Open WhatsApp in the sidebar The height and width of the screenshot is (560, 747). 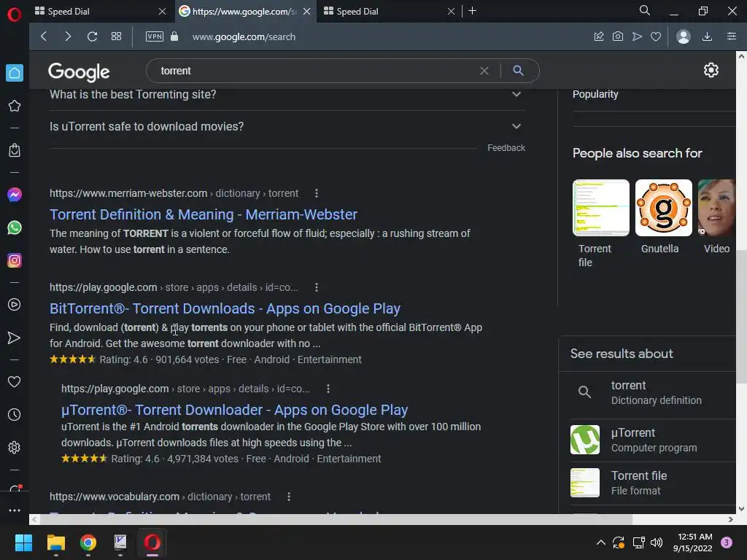coord(15,227)
